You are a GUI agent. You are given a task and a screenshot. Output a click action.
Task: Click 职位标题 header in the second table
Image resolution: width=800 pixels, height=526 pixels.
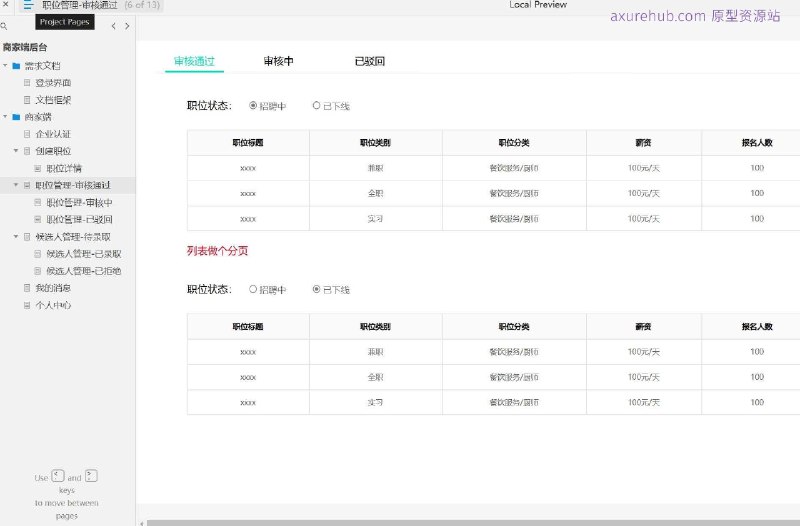click(248, 327)
